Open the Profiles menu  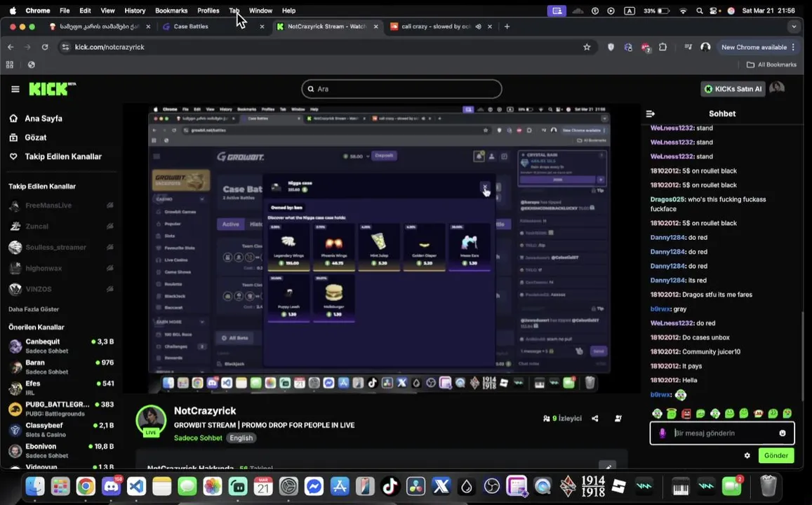(208, 11)
